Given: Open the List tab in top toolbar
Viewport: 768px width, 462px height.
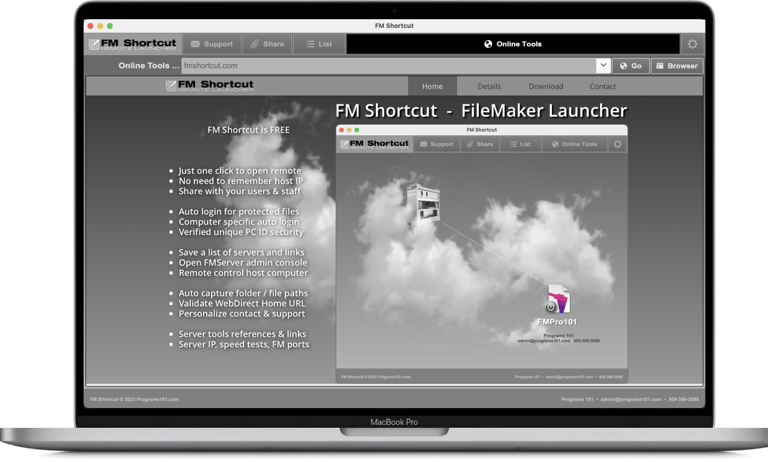Looking at the screenshot, I should pyautogui.click(x=319, y=44).
